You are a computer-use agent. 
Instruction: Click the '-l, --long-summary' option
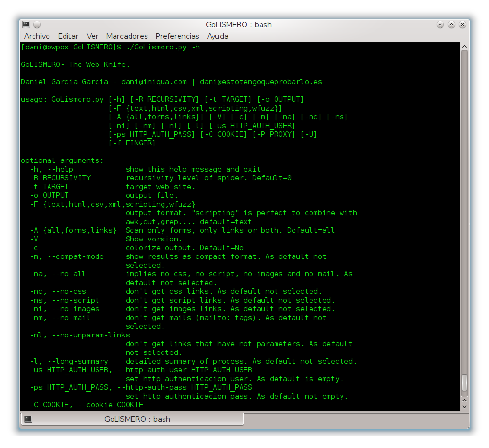(x=69, y=361)
